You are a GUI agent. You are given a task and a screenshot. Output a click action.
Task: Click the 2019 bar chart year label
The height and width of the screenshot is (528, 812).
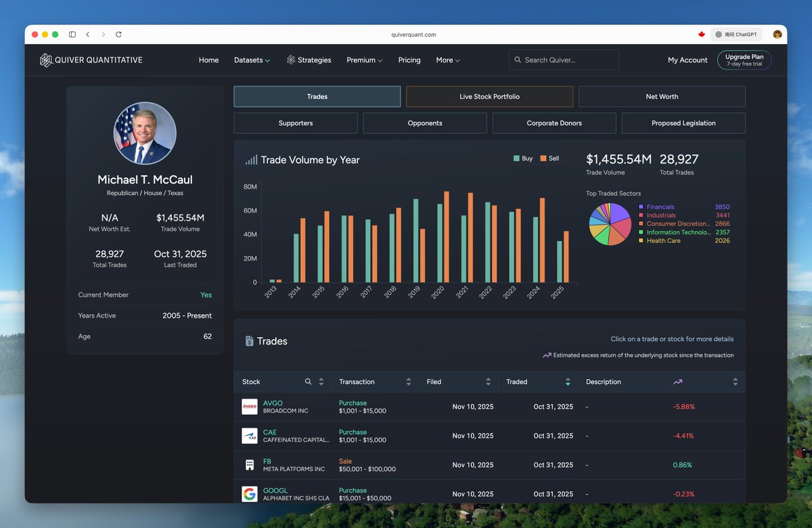[413, 293]
